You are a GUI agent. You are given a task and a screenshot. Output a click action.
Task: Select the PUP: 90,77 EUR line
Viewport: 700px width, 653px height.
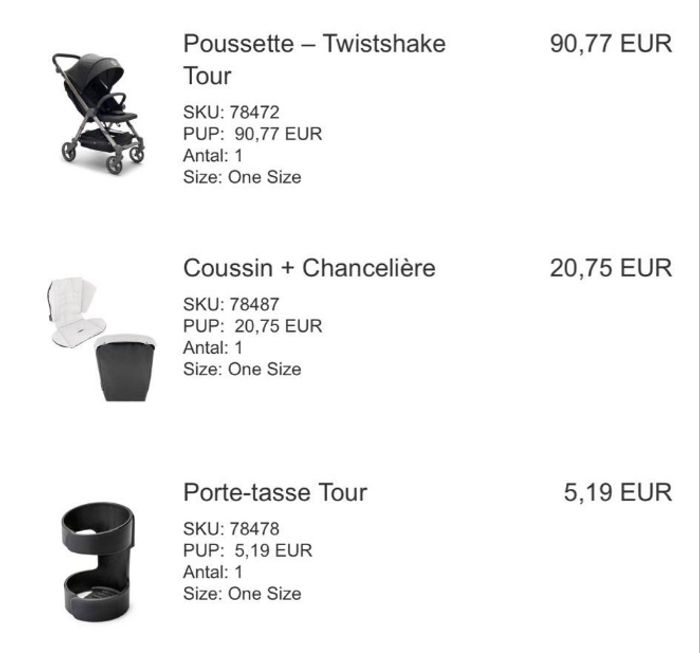click(253, 134)
